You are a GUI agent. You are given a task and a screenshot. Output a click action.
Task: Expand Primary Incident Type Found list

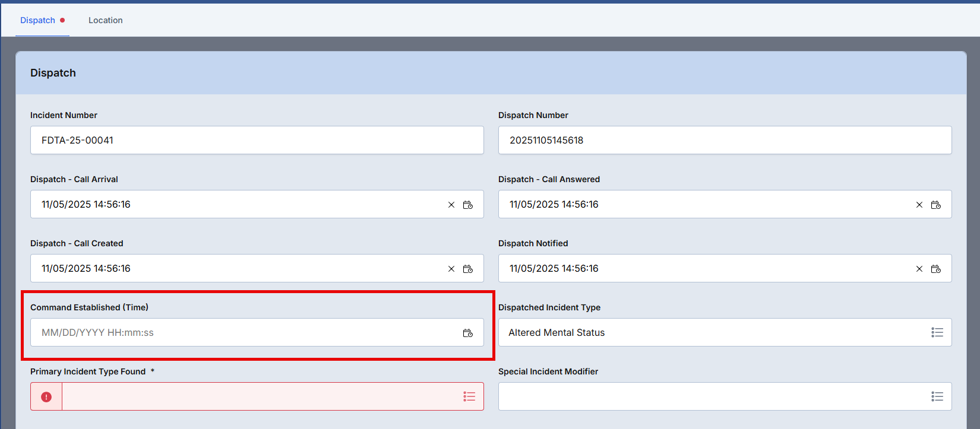pos(469,397)
